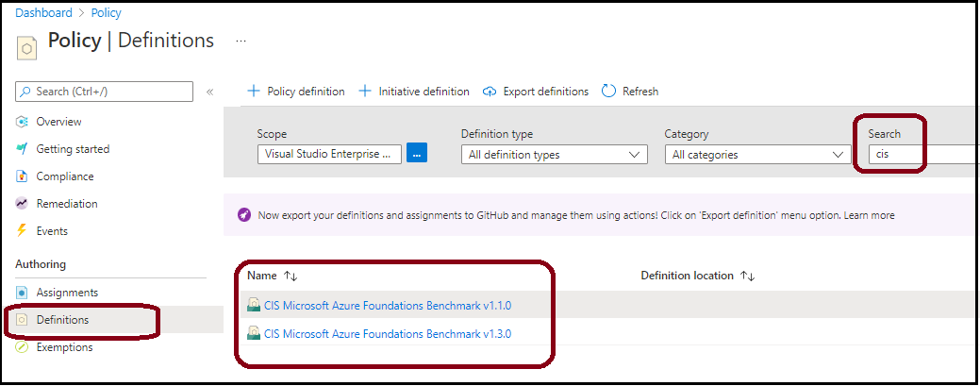The height and width of the screenshot is (386, 980).
Task: Click the Policy page icon beside the title
Action: 26,48
